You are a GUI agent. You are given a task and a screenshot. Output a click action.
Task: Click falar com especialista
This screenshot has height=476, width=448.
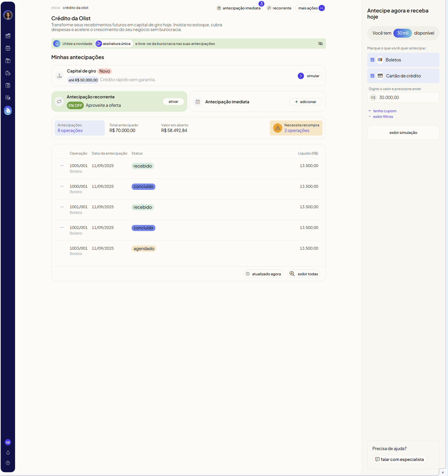click(399, 460)
